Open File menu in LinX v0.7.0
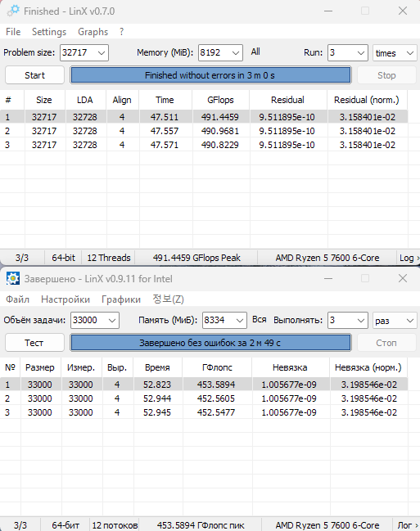The height and width of the screenshot is (531, 420). pos(13,32)
